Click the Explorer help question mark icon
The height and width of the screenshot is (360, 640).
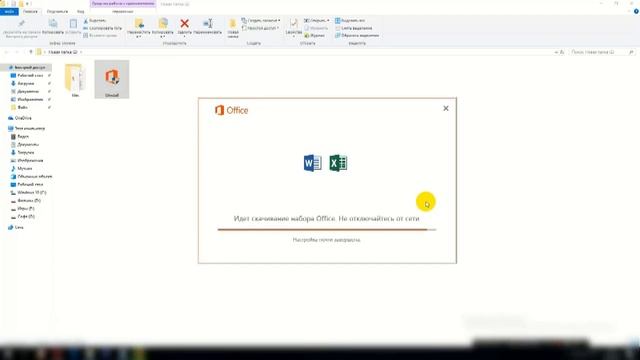[x=636, y=11]
